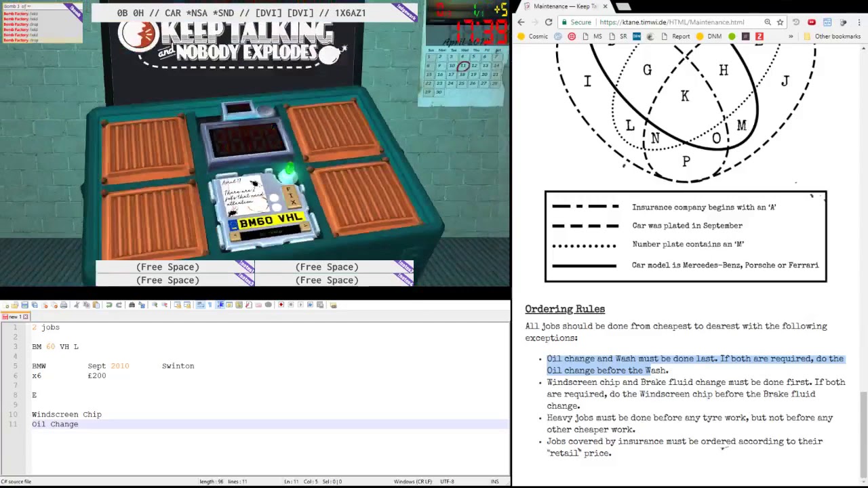
Task: Toggle word wrap in Notepad++
Action: 200,305
